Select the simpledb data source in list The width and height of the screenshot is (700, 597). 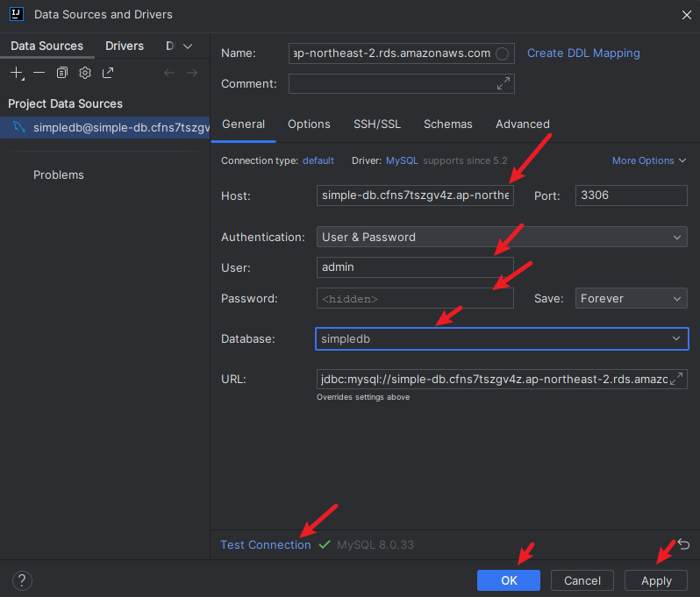105,128
